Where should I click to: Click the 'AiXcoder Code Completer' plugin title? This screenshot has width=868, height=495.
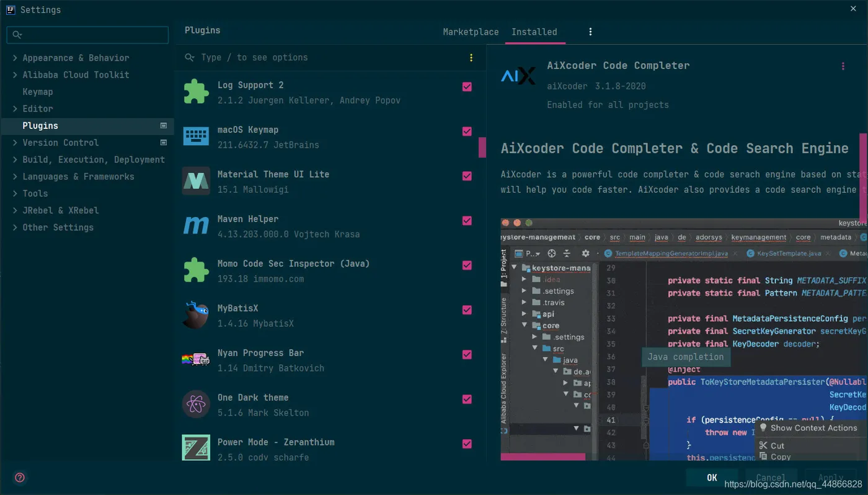click(x=618, y=65)
